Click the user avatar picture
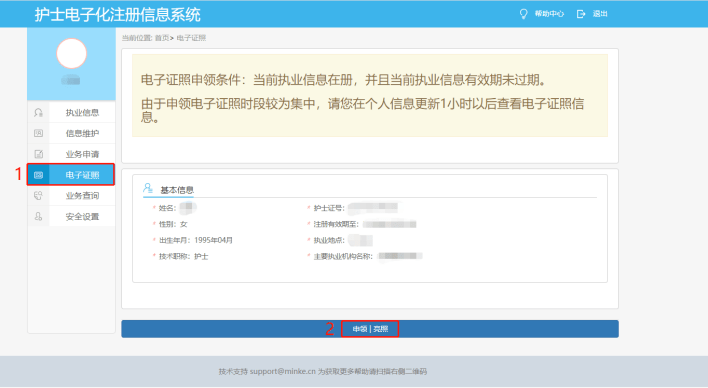The image size is (708, 388). pyautogui.click(x=71, y=53)
